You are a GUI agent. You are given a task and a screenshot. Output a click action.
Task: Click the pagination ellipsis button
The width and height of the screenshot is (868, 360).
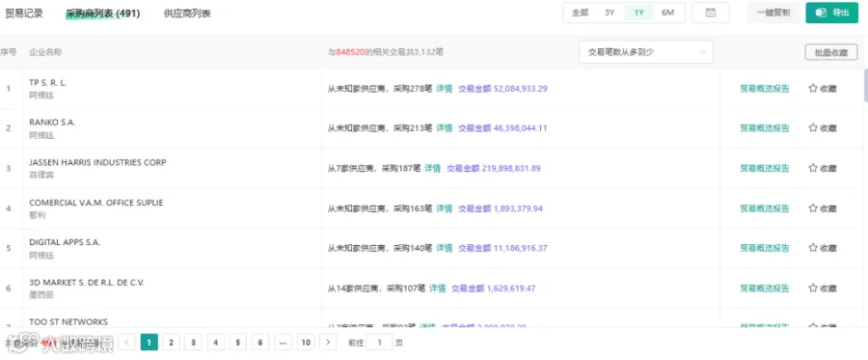[283, 343]
